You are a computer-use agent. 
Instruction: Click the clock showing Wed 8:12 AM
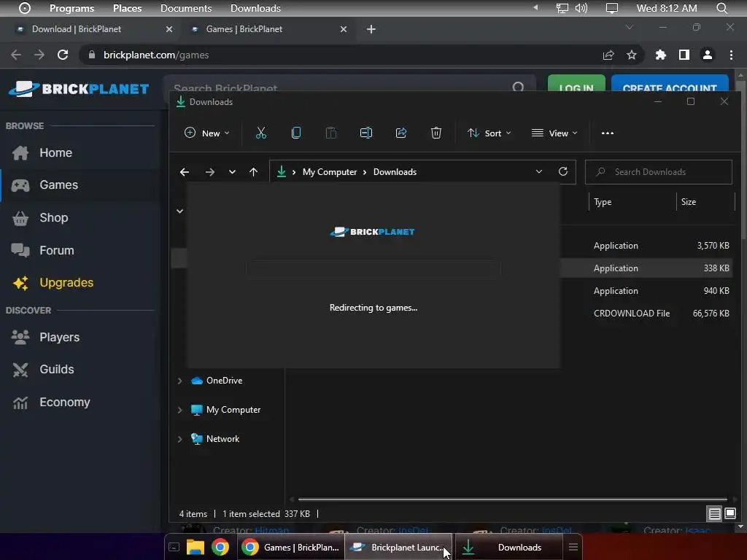(667, 8)
